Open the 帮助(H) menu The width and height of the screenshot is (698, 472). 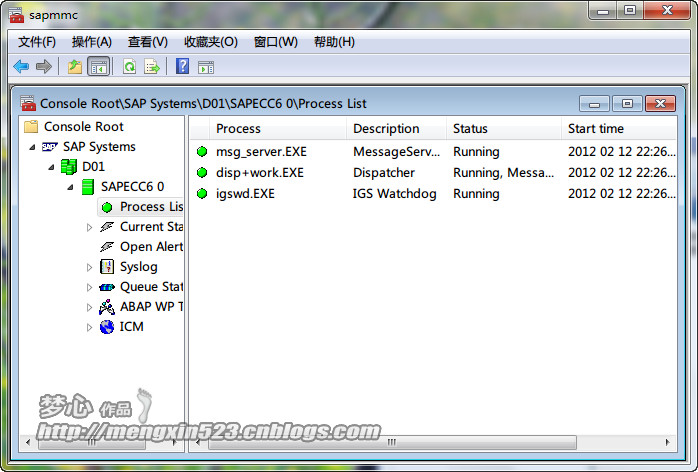coord(334,42)
